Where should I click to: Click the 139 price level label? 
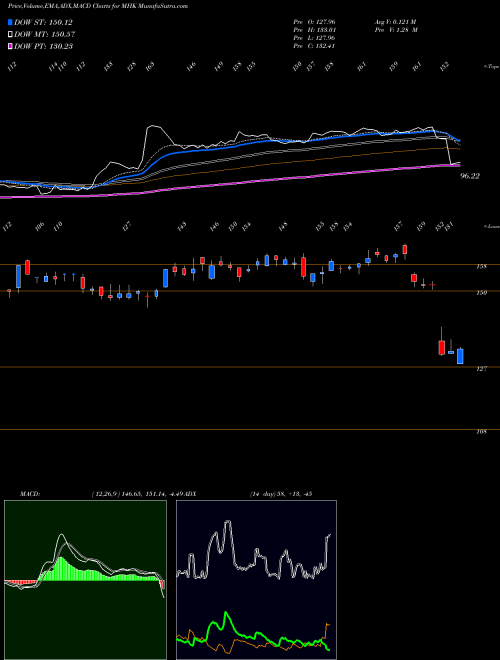(481, 293)
